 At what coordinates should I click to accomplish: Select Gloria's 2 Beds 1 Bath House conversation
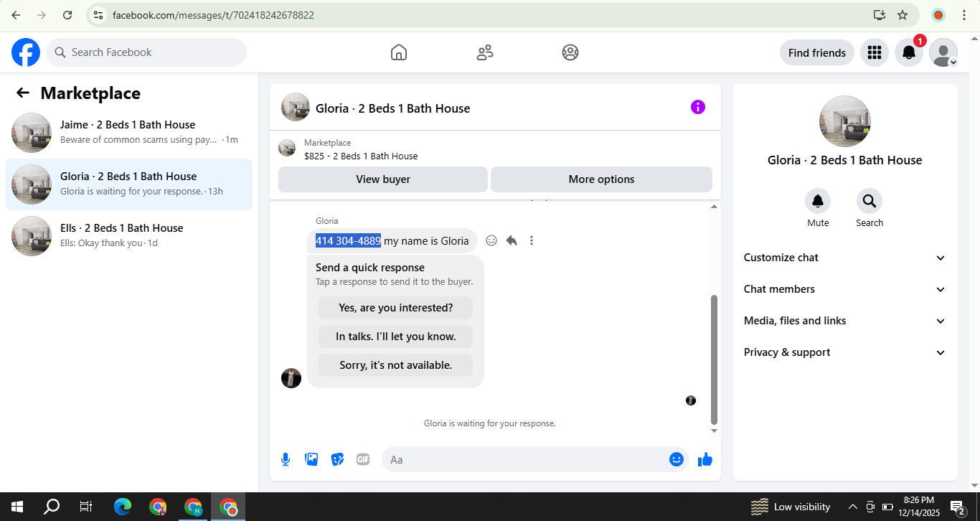pyautogui.click(x=129, y=184)
